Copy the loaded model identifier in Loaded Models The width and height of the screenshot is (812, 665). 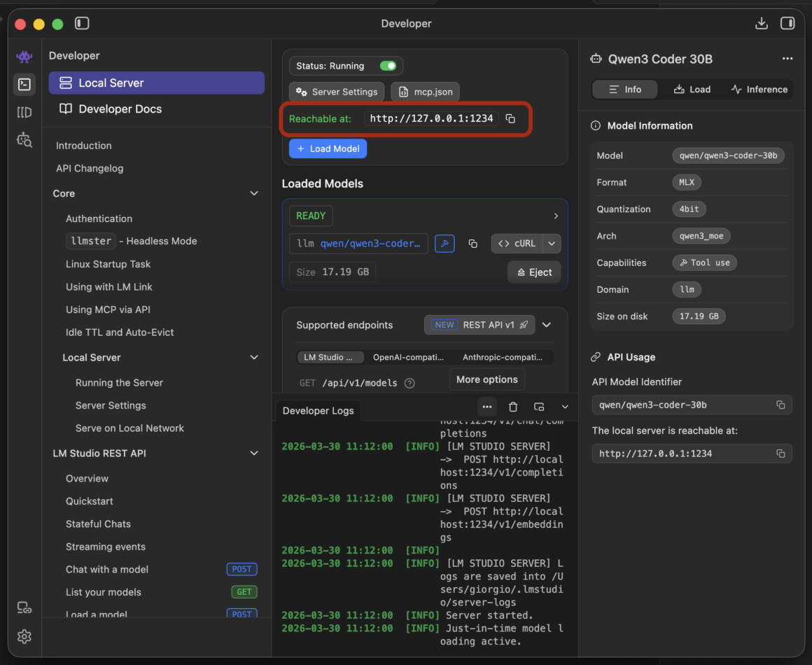[x=472, y=244]
